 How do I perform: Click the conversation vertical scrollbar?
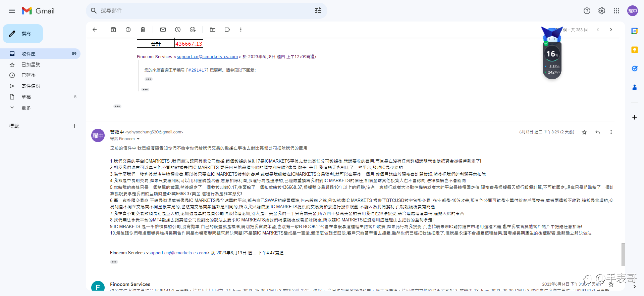tap(623, 255)
